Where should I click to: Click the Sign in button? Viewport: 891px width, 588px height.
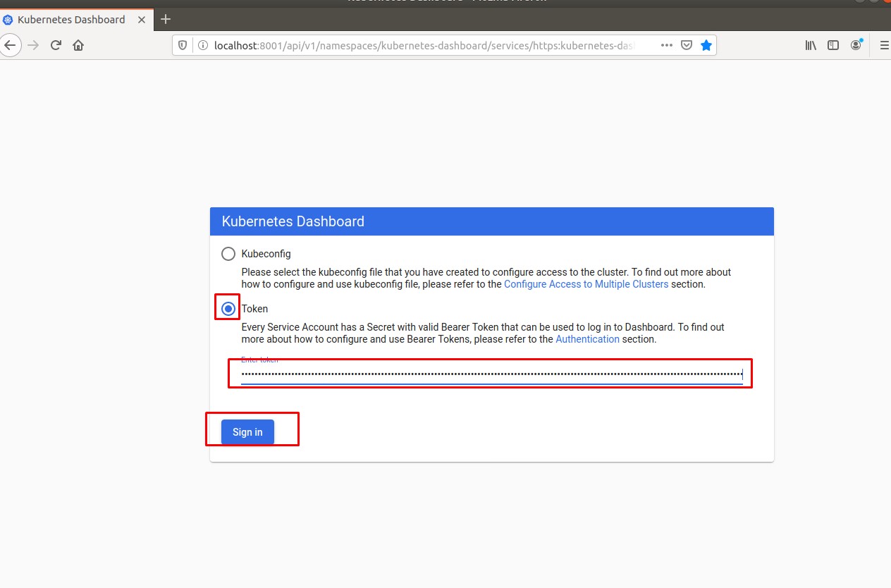pyautogui.click(x=247, y=432)
